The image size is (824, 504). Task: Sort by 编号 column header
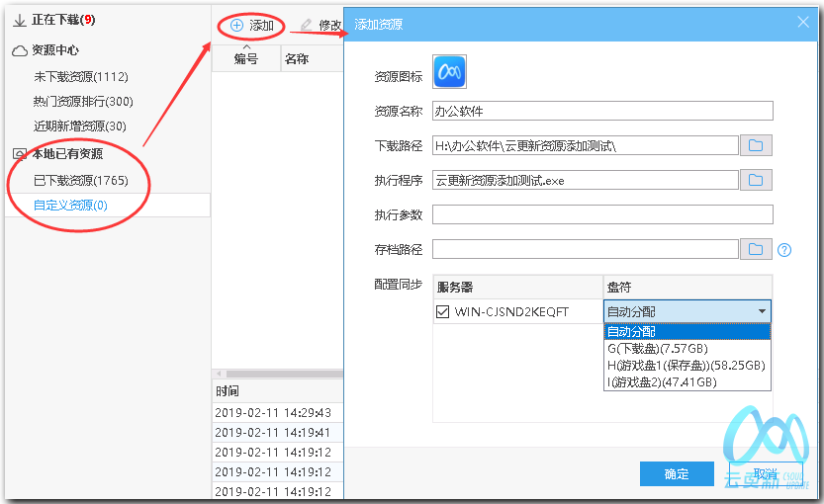(246, 58)
